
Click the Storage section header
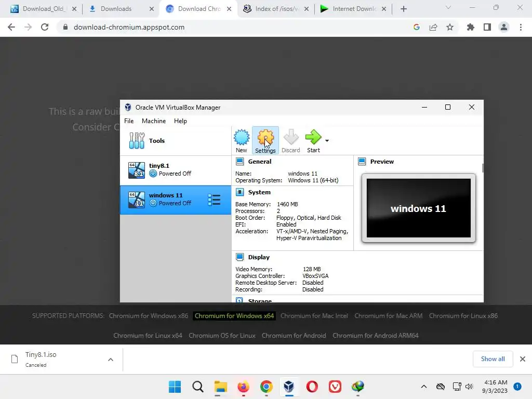(260, 301)
